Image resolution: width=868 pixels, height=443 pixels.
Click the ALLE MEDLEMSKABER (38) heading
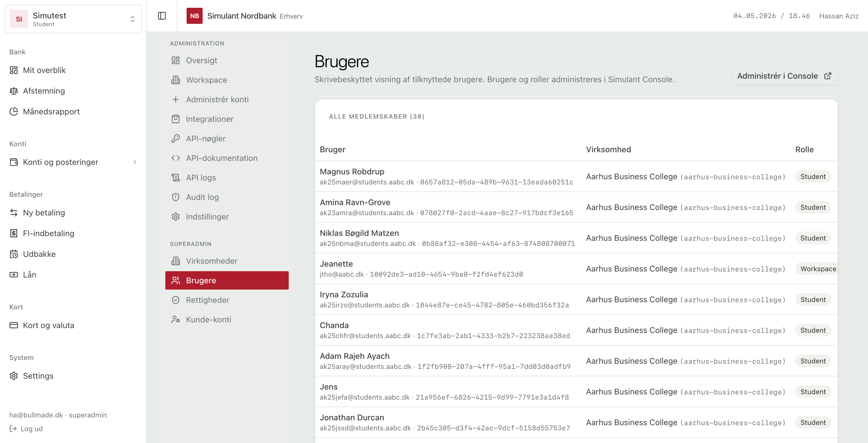coord(377,116)
